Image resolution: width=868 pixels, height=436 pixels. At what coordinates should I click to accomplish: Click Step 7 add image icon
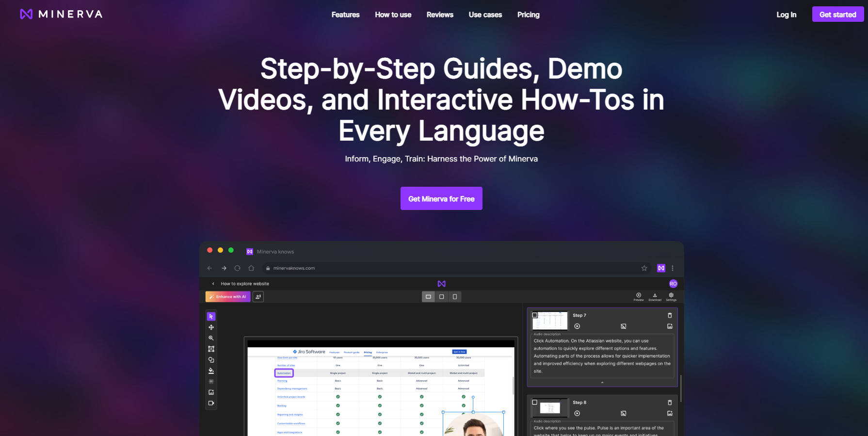(x=670, y=326)
